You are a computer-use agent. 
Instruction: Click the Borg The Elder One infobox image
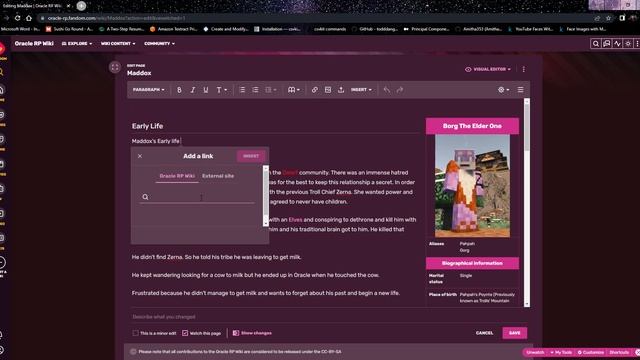point(472,186)
